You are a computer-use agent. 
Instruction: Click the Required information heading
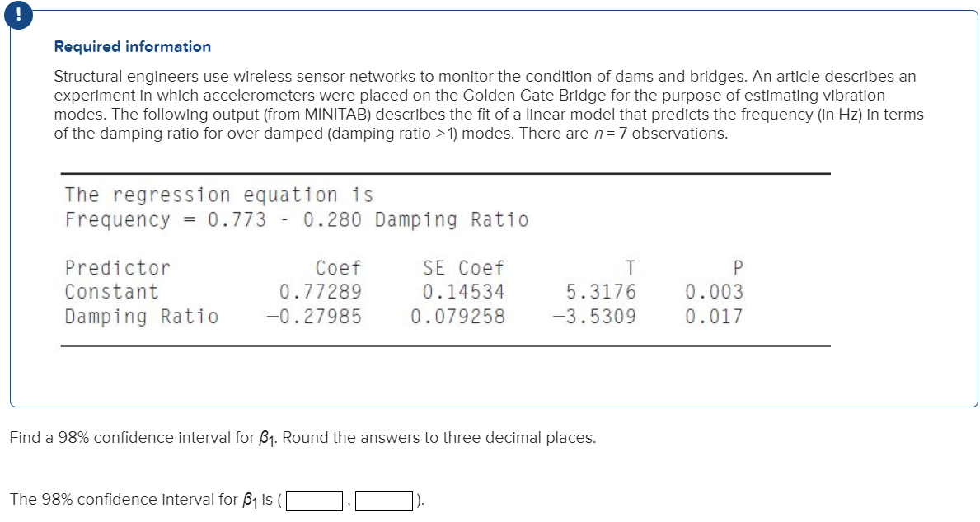click(x=132, y=47)
